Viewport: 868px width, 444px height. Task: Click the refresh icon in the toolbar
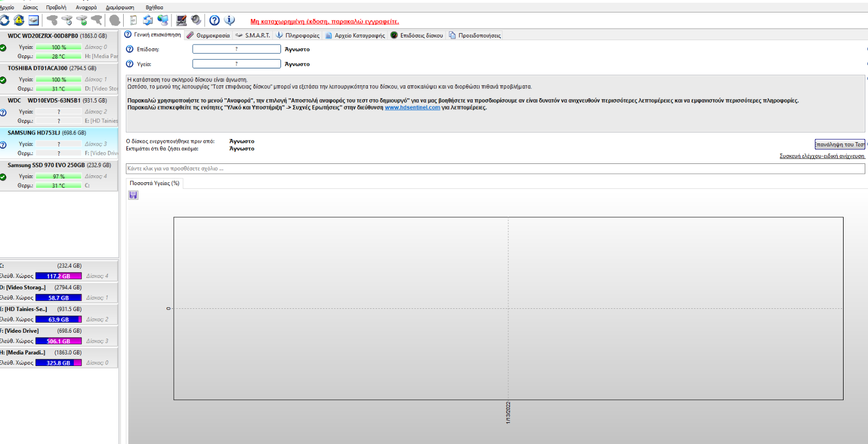pos(5,21)
